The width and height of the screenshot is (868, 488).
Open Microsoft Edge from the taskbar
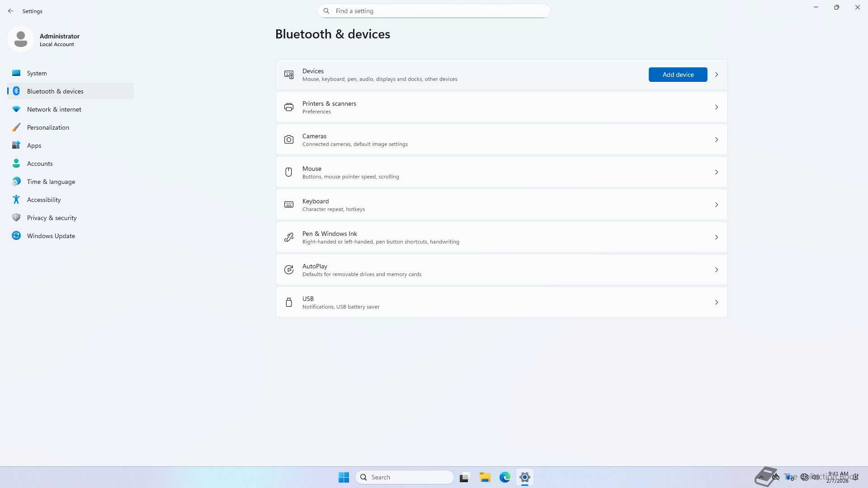pyautogui.click(x=505, y=477)
